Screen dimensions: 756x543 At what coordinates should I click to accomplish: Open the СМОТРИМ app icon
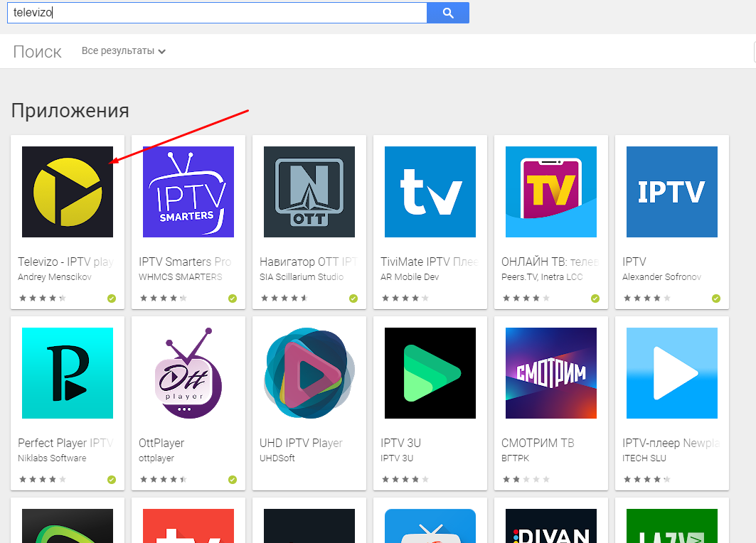pos(551,373)
